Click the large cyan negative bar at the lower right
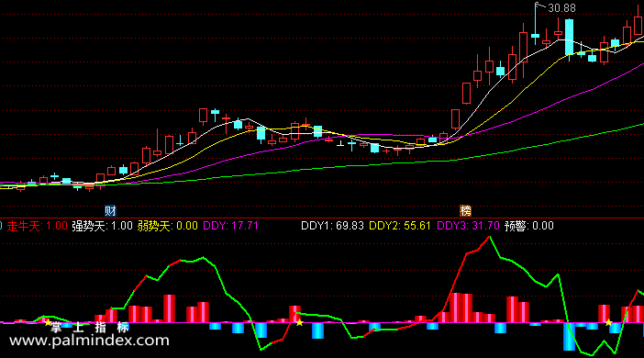644x358 pixels. click(569, 337)
